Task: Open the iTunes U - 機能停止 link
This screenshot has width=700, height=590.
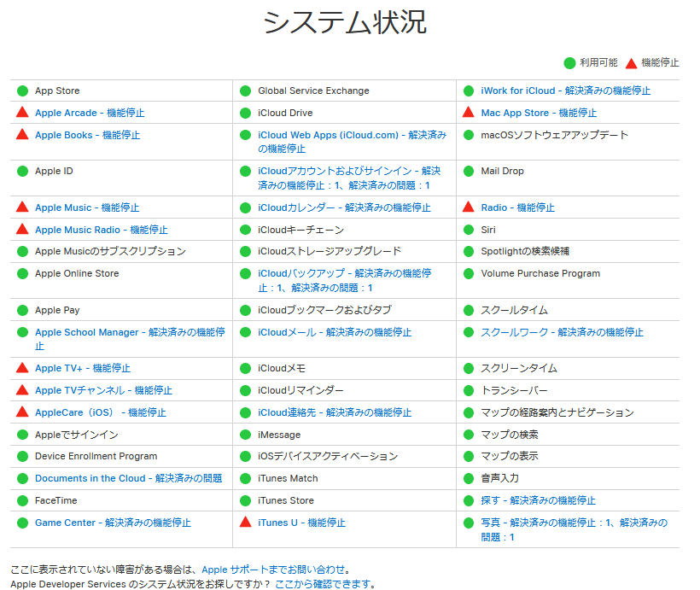Action: tap(302, 523)
